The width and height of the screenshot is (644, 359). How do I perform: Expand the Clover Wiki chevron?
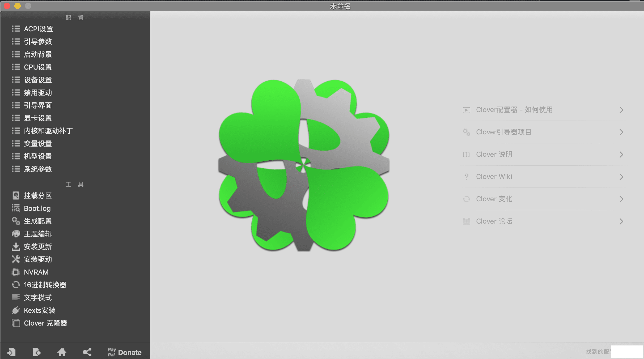621,177
